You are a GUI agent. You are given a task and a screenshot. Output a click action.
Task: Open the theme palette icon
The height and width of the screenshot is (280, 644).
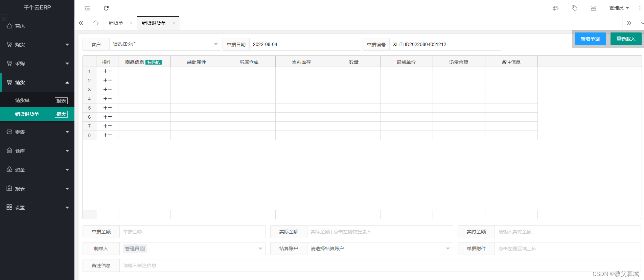pyautogui.click(x=555, y=8)
